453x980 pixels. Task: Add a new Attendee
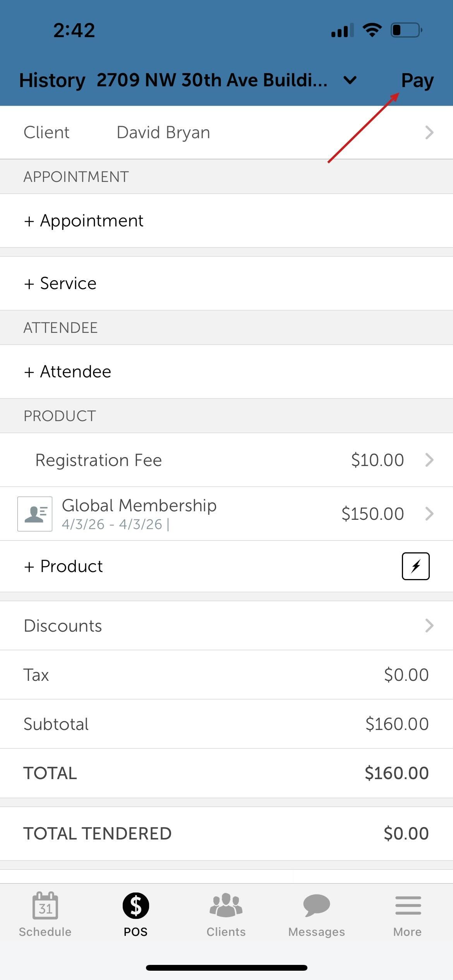coord(68,372)
